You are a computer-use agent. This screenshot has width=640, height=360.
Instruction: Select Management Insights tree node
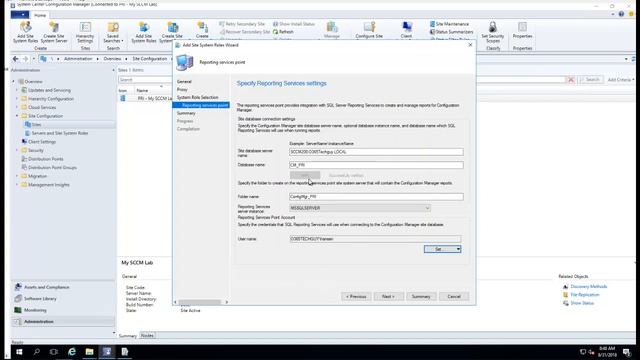pos(49,184)
